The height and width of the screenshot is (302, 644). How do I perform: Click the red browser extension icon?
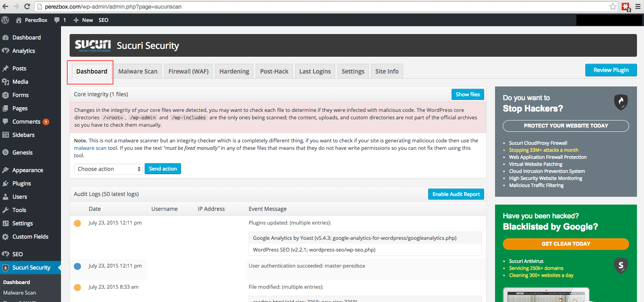click(626, 7)
